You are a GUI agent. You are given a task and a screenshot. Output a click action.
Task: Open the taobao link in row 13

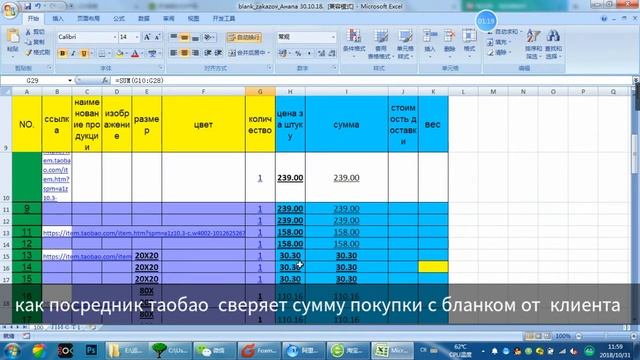(144, 233)
